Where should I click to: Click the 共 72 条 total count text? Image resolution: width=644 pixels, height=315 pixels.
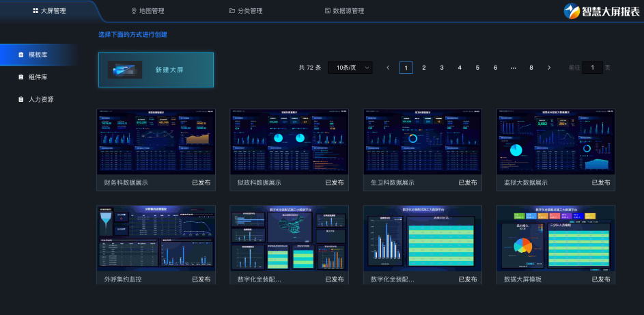310,68
